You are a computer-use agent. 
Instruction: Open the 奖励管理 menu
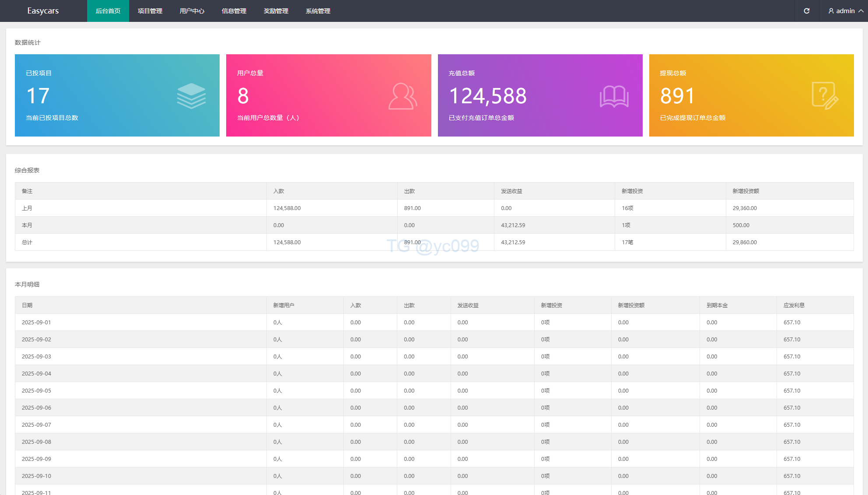click(276, 11)
